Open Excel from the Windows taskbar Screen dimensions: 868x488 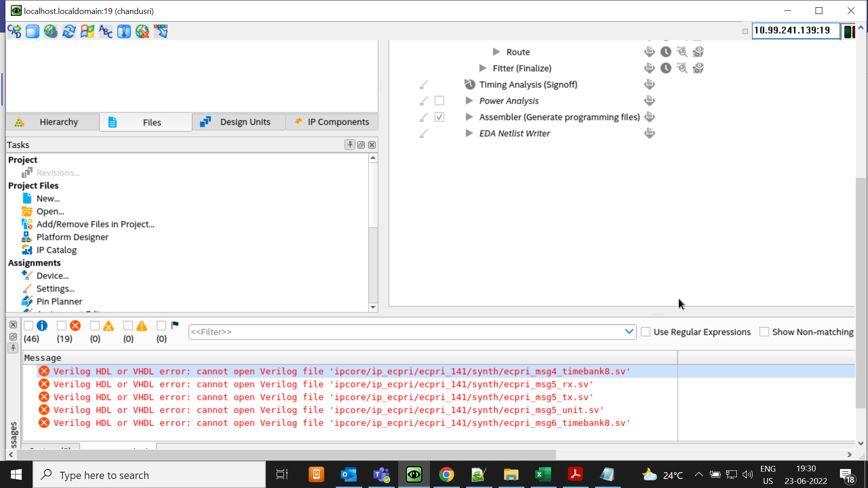coord(543,474)
